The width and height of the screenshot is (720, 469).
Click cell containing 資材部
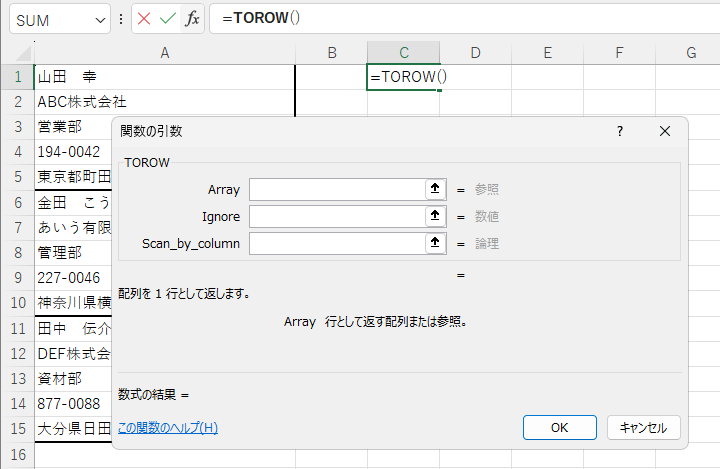(x=73, y=379)
